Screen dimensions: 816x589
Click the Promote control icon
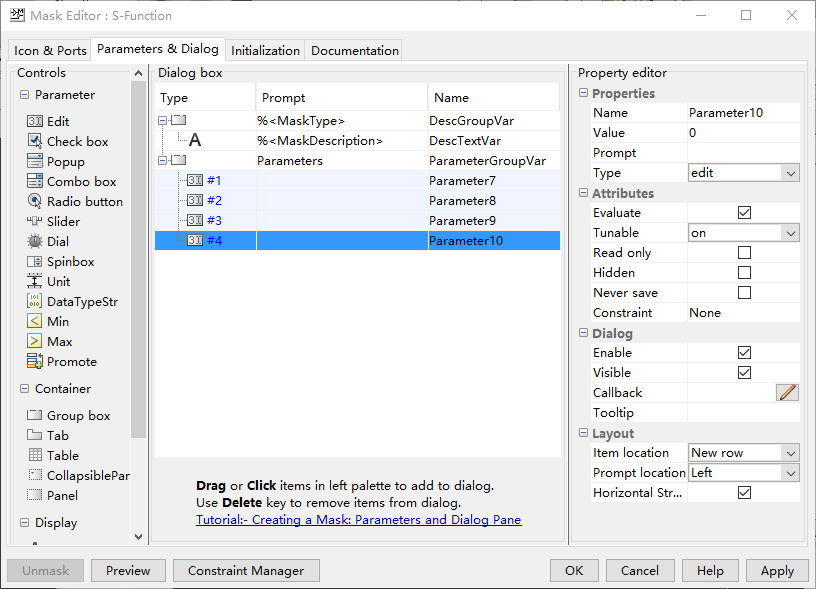point(34,362)
